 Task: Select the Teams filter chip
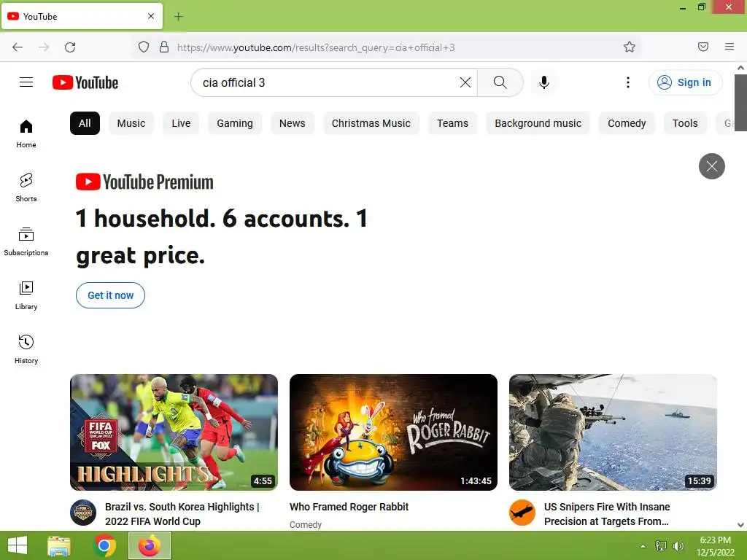click(x=452, y=123)
